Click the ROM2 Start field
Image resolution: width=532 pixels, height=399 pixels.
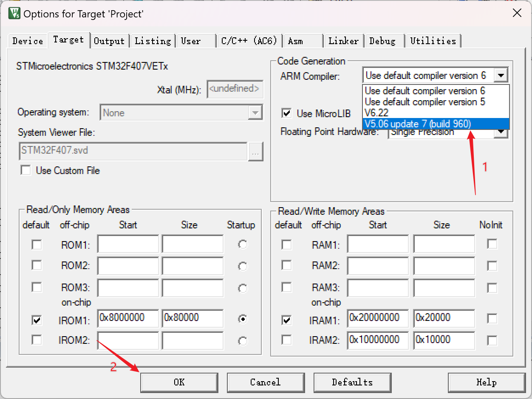click(128, 266)
